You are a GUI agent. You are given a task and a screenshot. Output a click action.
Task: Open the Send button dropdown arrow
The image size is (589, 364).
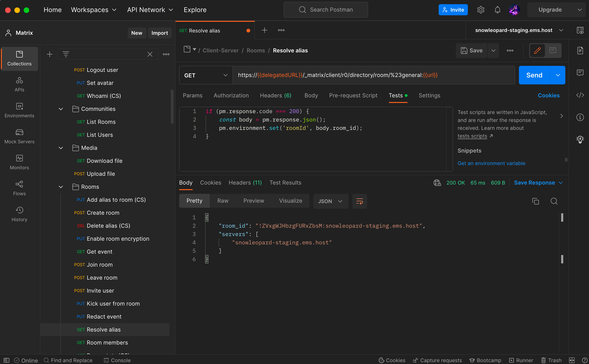point(558,75)
